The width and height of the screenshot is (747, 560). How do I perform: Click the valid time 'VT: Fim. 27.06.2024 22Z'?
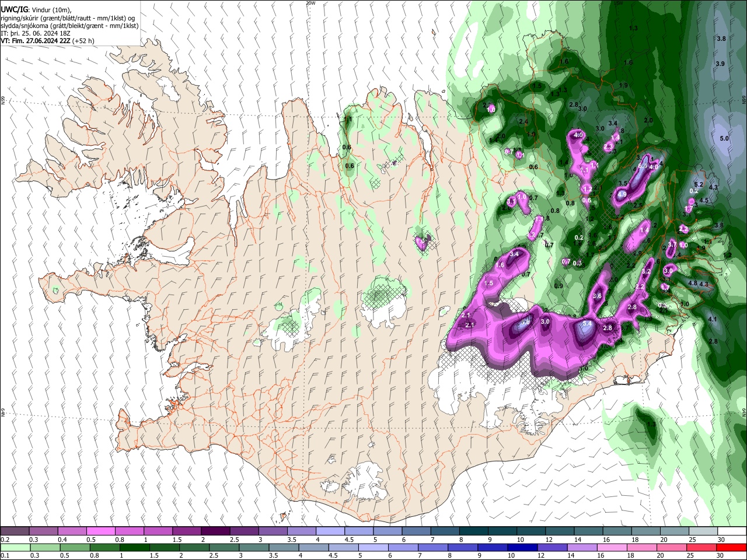[36, 41]
